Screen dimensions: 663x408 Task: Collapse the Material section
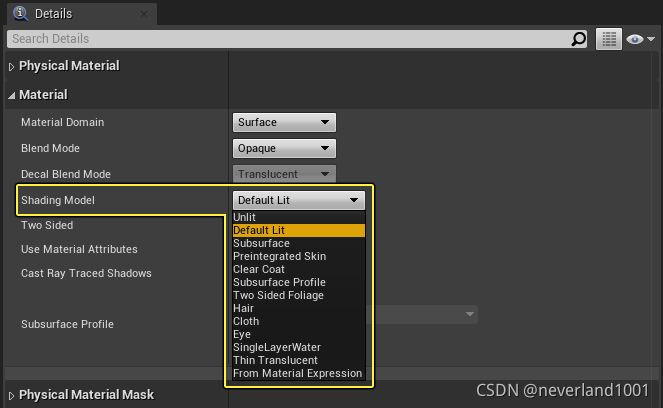click(11, 96)
